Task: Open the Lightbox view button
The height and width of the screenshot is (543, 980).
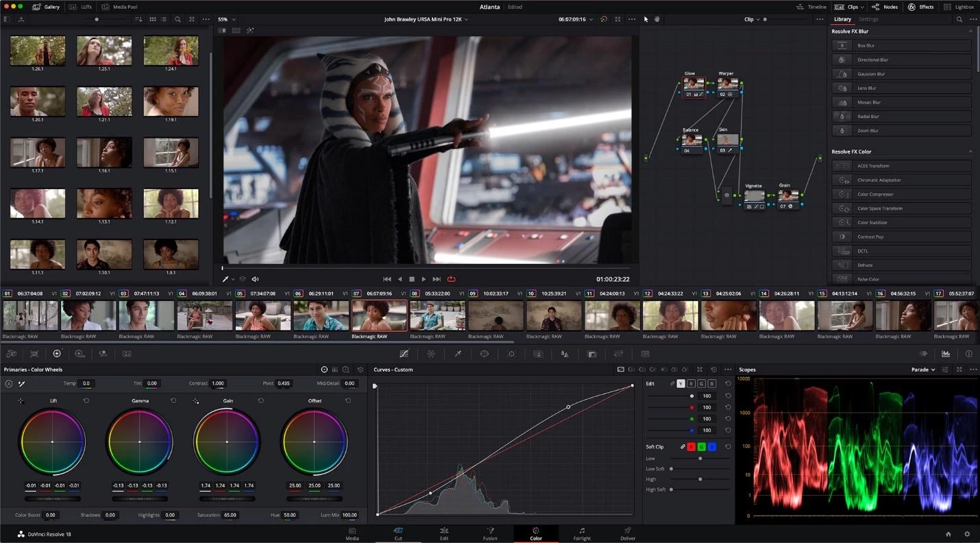Action: pos(959,7)
